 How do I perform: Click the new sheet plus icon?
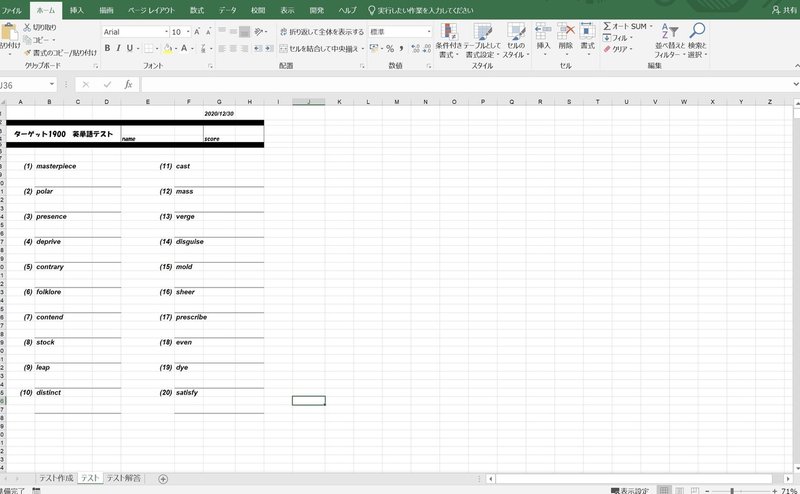click(x=163, y=479)
